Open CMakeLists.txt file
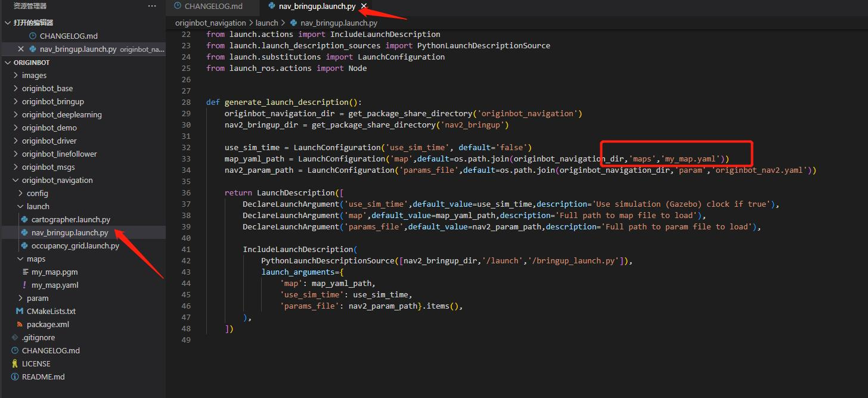The image size is (868, 398). point(51,311)
